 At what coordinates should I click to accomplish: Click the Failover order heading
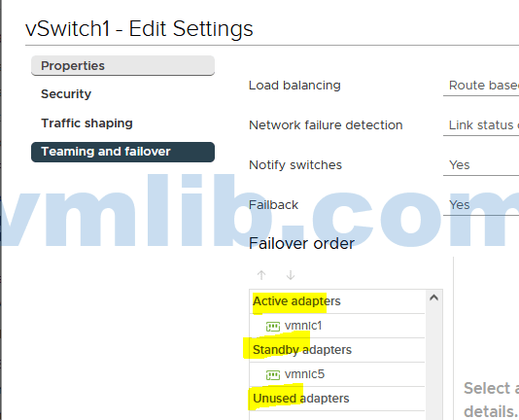click(x=301, y=243)
